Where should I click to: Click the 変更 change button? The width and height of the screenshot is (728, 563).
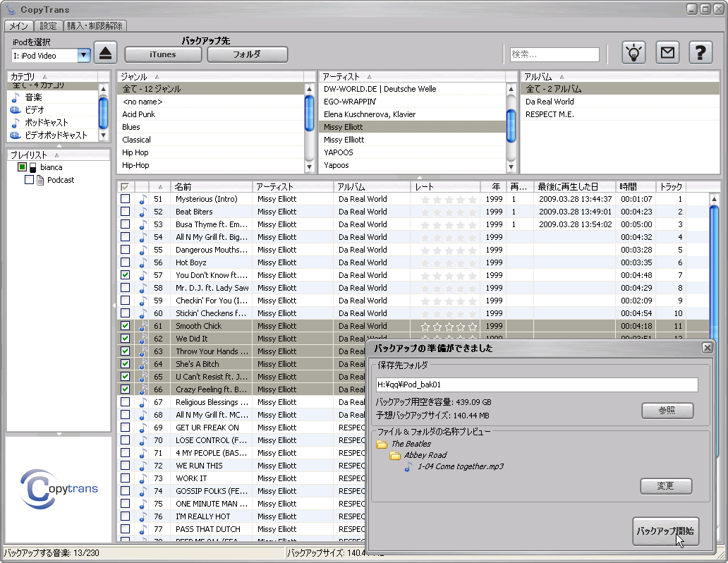666,486
